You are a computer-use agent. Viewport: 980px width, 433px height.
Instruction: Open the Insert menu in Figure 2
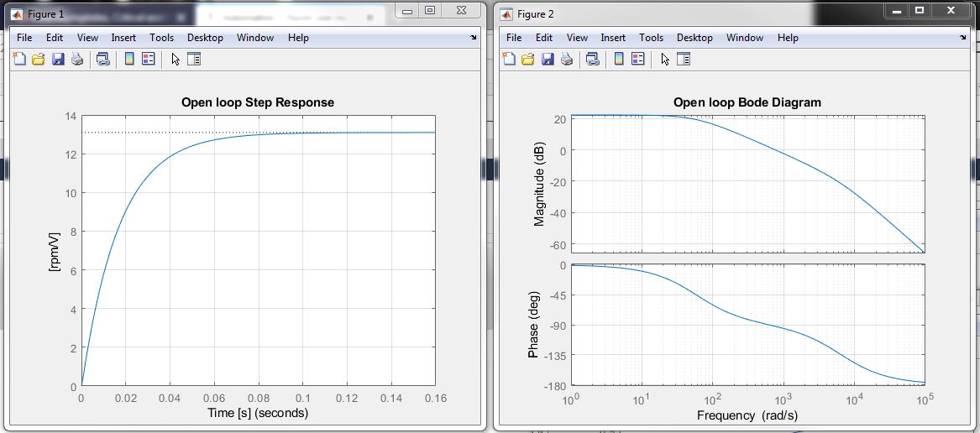pyautogui.click(x=613, y=38)
